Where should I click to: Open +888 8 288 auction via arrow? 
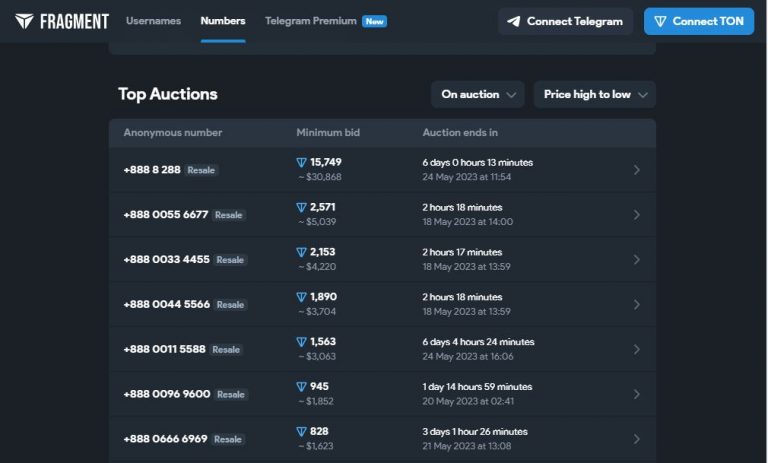pos(637,170)
